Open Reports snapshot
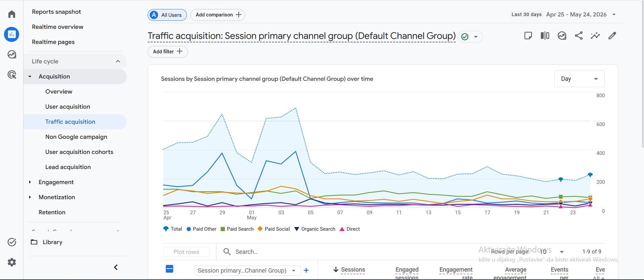Image resolution: width=644 pixels, height=280 pixels. pos(56,12)
